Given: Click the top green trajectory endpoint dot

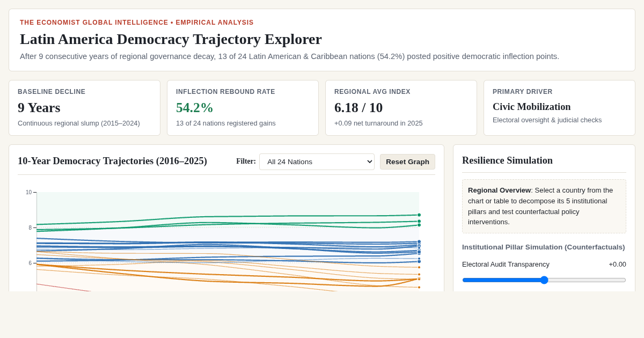Looking at the screenshot, I should pyautogui.click(x=419, y=215).
